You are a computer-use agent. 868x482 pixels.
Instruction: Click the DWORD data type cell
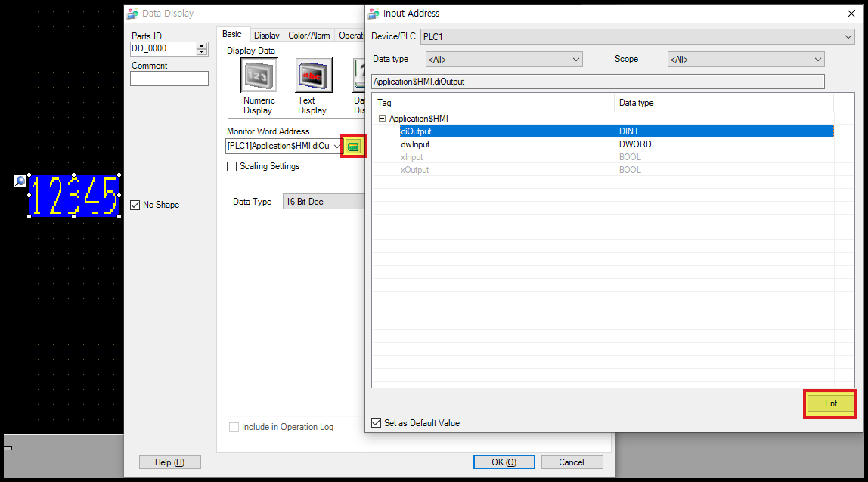[x=724, y=144]
